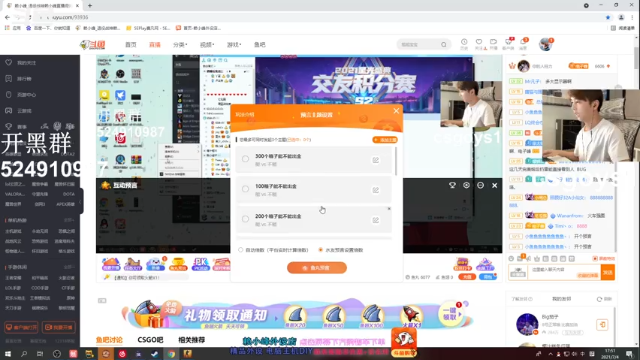Screen dimensions: 640x360
Task: Open the 直播 nav item
Action: [x=155, y=44]
